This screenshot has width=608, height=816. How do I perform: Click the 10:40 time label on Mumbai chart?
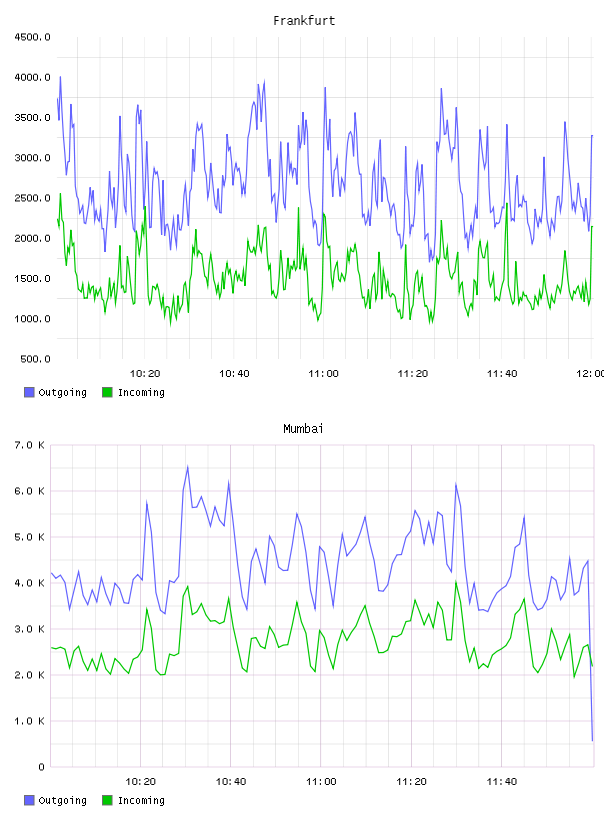[231, 782]
